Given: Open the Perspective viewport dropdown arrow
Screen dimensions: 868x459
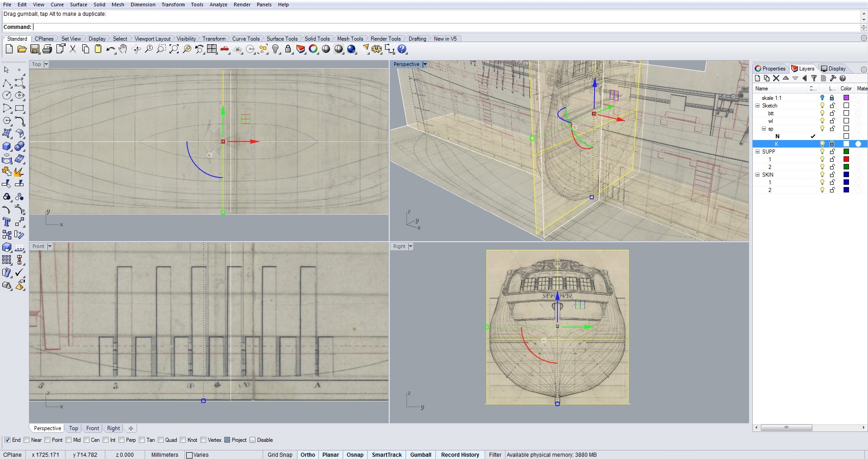Looking at the screenshot, I should (x=425, y=65).
